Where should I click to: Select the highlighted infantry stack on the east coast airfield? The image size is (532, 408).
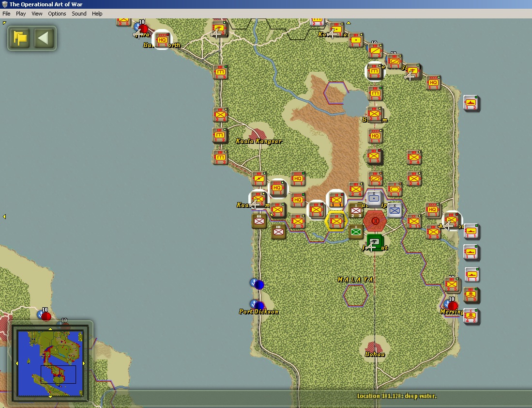pos(452,220)
